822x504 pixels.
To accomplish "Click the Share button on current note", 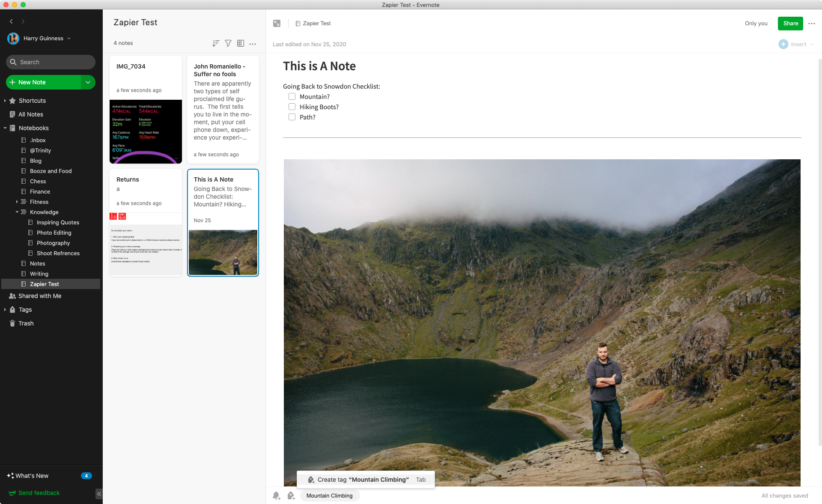I will point(790,23).
